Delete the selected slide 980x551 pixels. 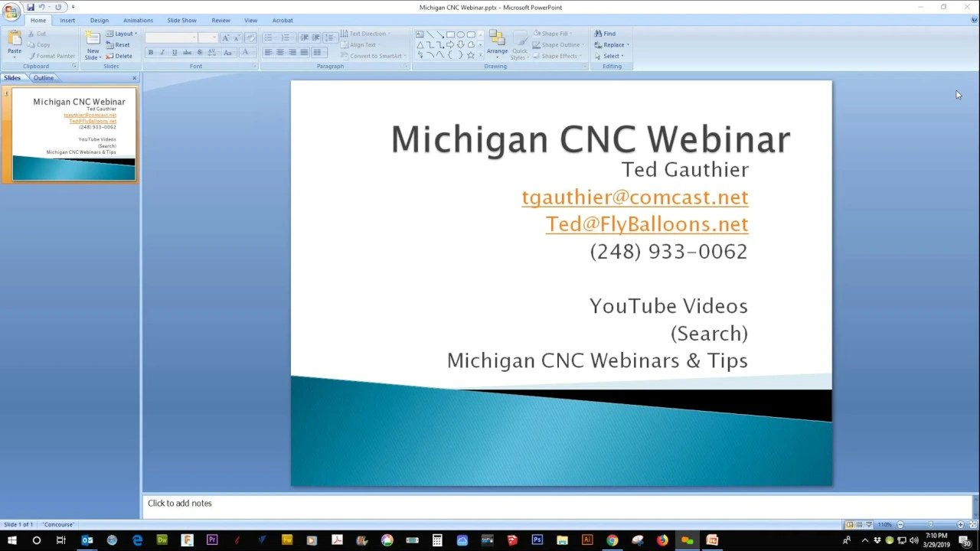(119, 56)
